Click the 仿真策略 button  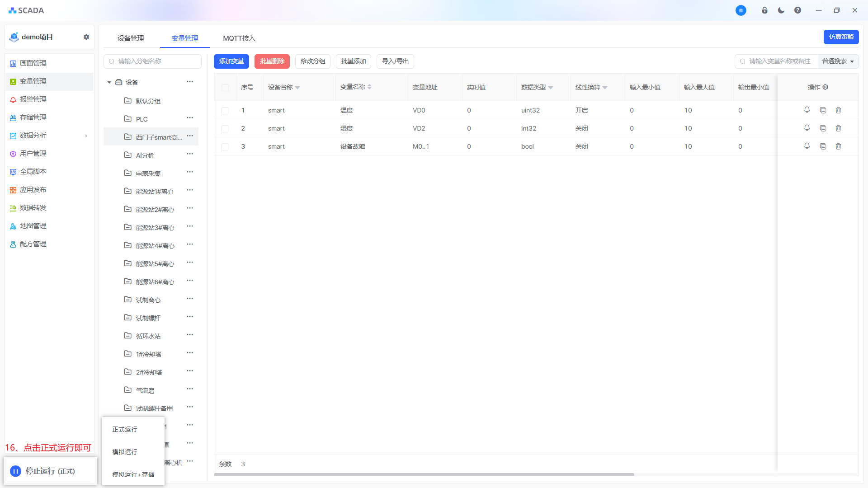point(841,37)
